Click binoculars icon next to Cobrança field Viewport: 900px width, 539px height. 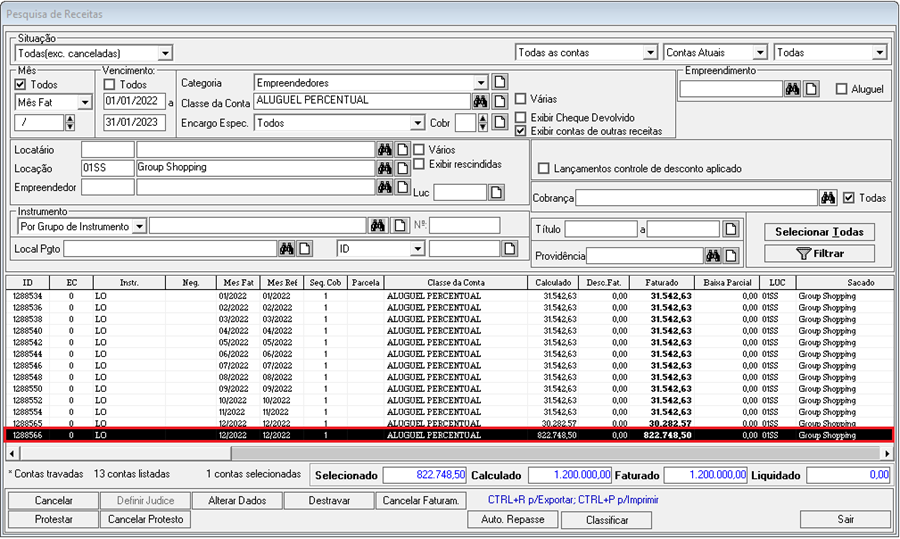[828, 198]
